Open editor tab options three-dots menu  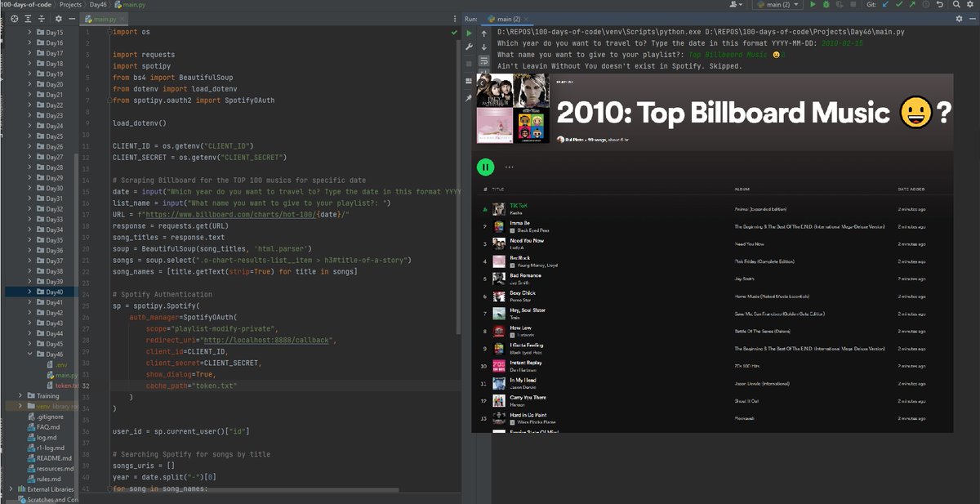click(x=457, y=18)
